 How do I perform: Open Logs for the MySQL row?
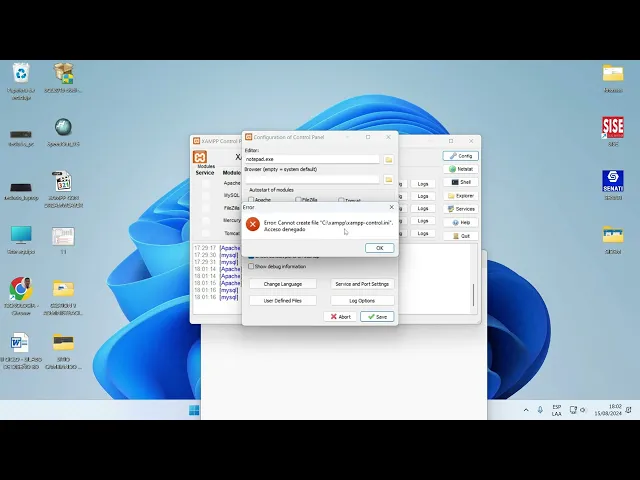pyautogui.click(x=422, y=196)
